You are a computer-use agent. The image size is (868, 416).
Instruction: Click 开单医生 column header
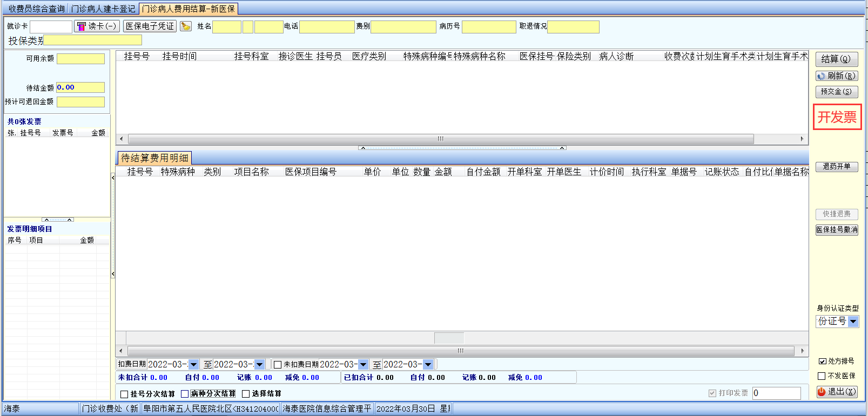pos(564,172)
